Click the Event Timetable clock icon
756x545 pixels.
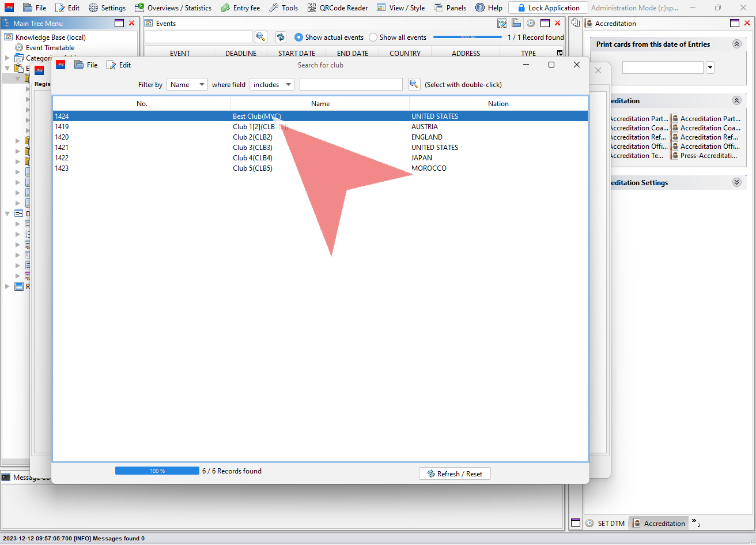[x=19, y=48]
